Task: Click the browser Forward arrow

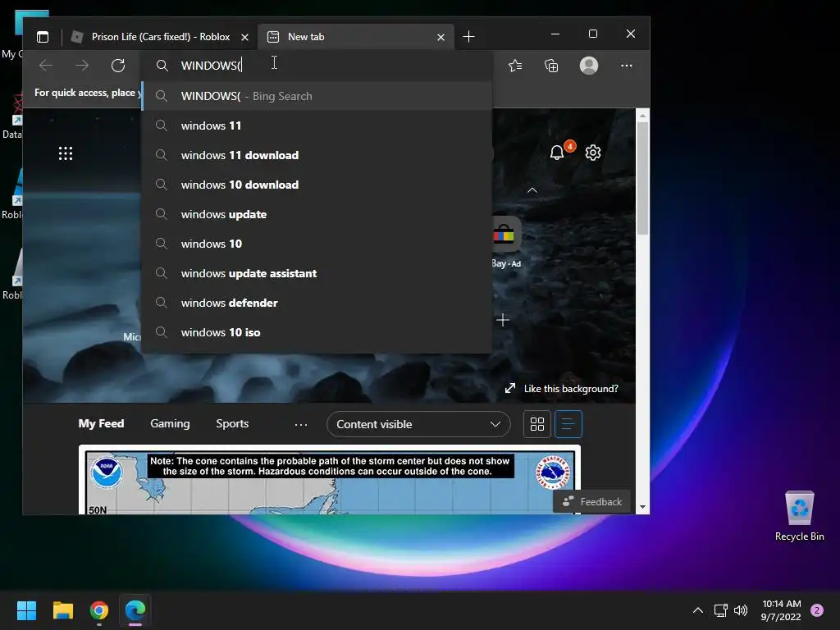Action: pyautogui.click(x=82, y=66)
